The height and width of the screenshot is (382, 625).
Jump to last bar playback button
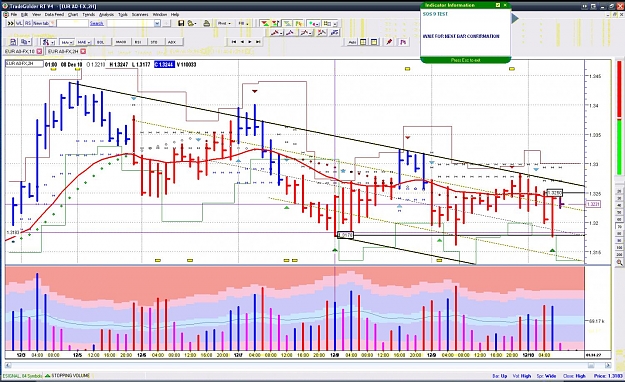(258, 41)
